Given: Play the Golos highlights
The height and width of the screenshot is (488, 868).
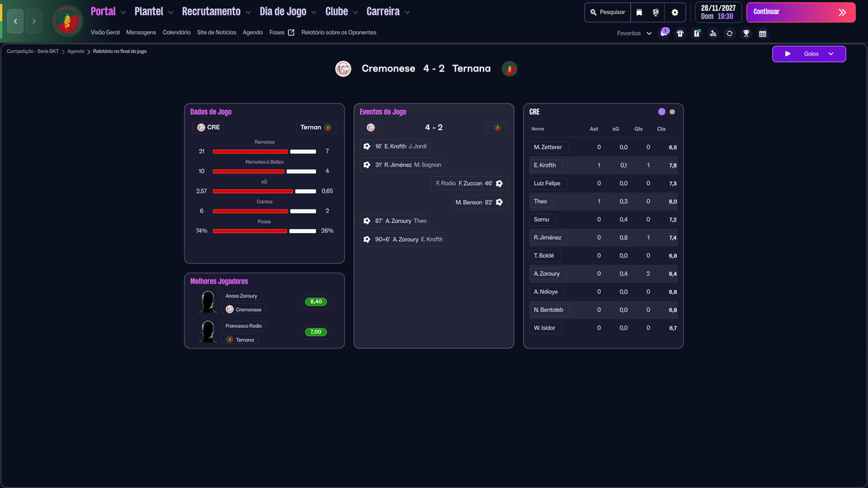Looking at the screenshot, I should point(788,54).
